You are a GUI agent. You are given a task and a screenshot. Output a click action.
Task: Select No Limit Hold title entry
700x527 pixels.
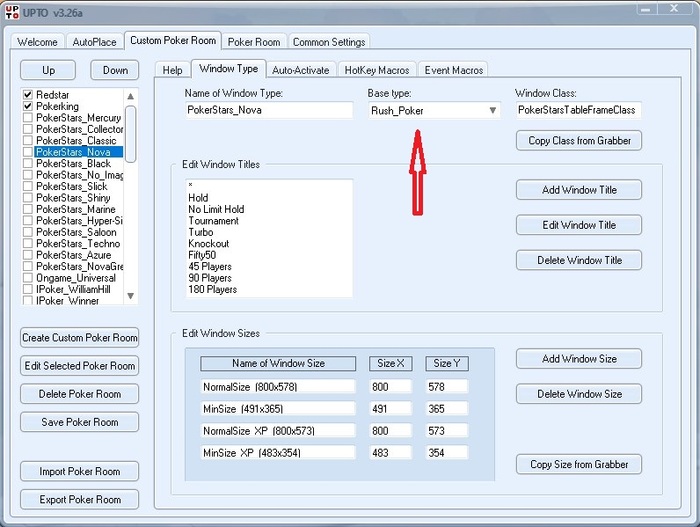216,209
